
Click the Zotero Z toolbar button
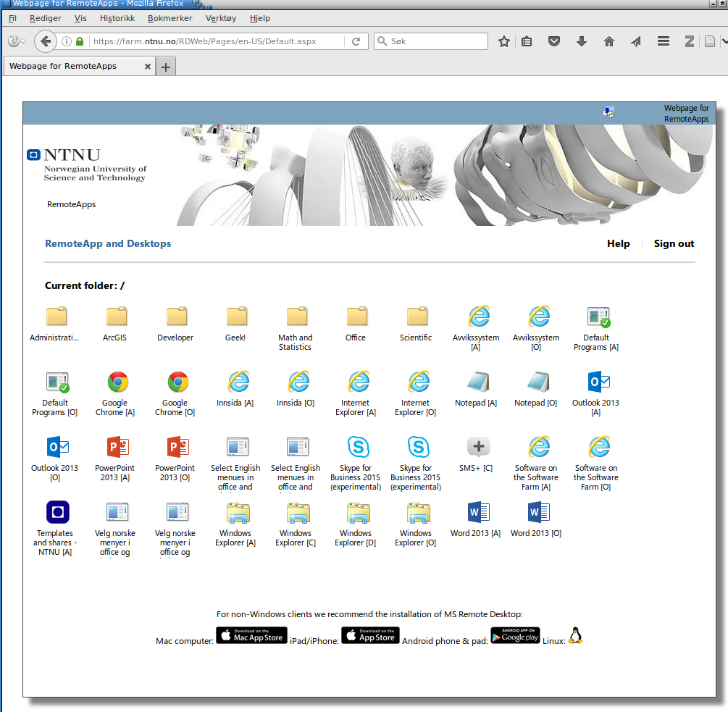[x=690, y=41]
